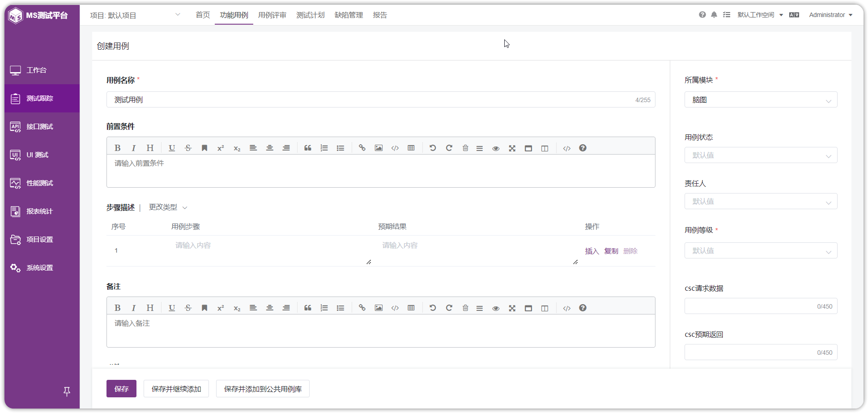Toggle preview eye in the 前置条件 editor
Screen dimensions: 868x413
[496, 148]
